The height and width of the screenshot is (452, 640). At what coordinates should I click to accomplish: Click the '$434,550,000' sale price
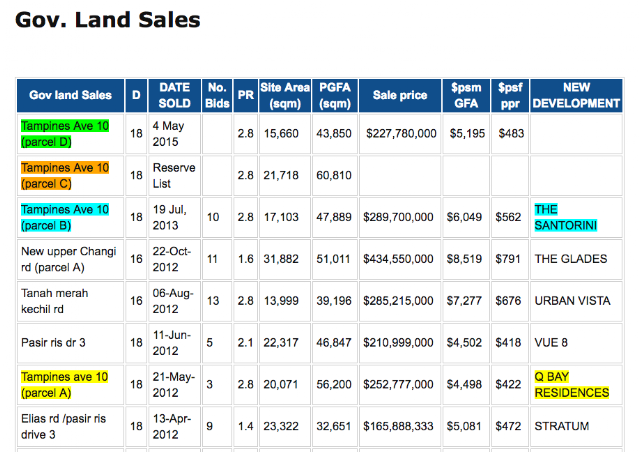(398, 259)
